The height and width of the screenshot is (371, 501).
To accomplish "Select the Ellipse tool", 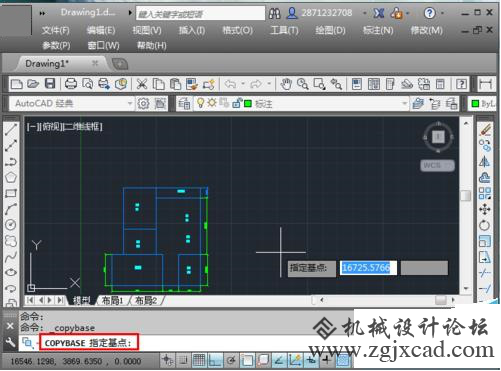I will 11,272.
